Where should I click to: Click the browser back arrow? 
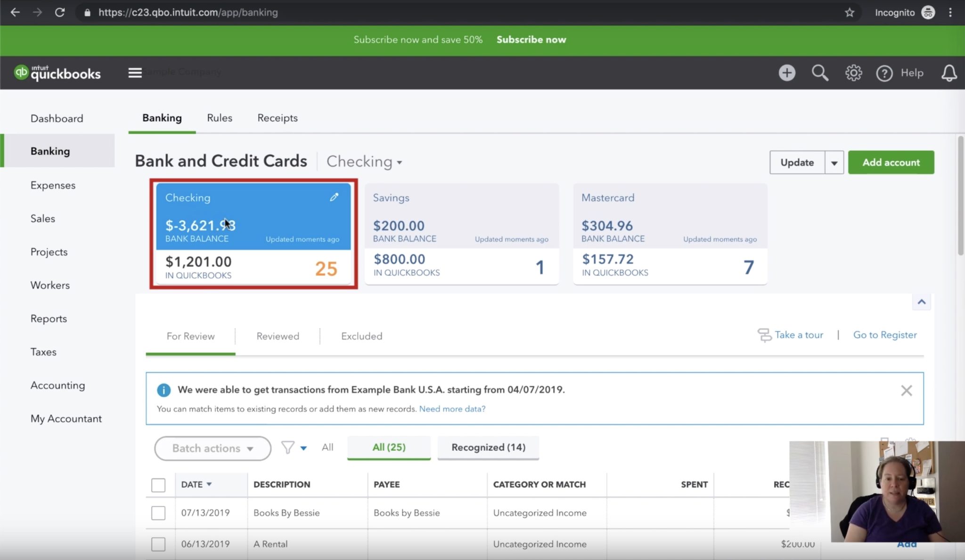pos(15,12)
